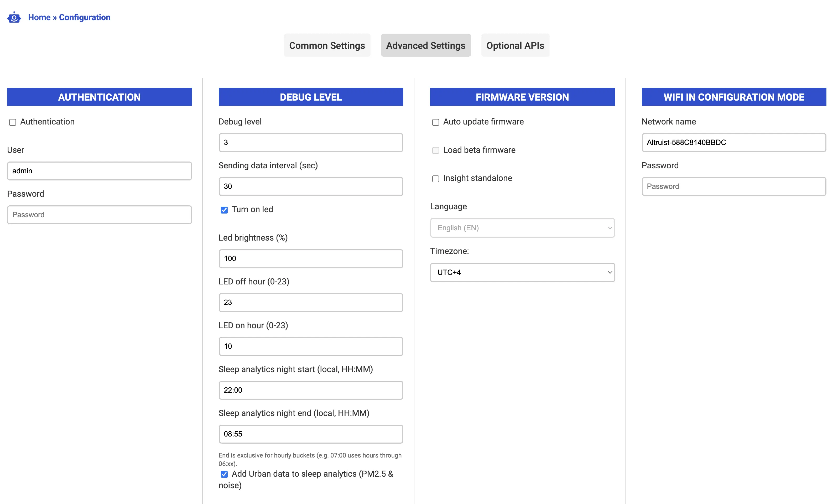Open the Language dropdown
The image size is (833, 504).
522,228
